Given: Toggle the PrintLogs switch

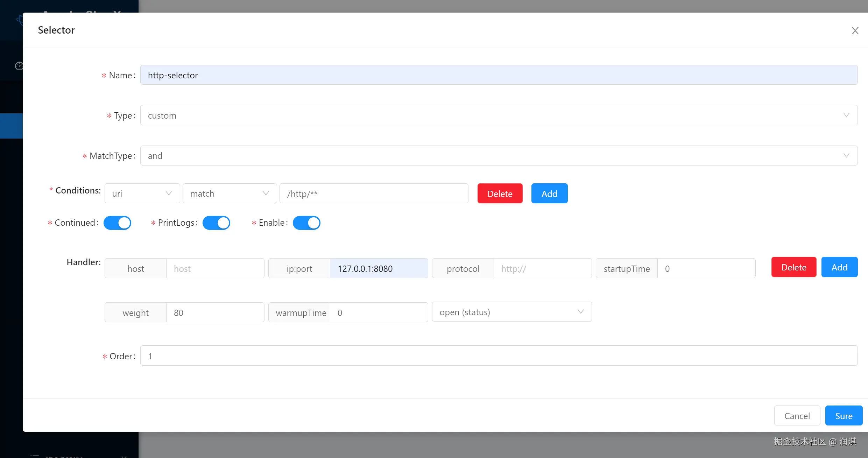Looking at the screenshot, I should click(x=216, y=223).
